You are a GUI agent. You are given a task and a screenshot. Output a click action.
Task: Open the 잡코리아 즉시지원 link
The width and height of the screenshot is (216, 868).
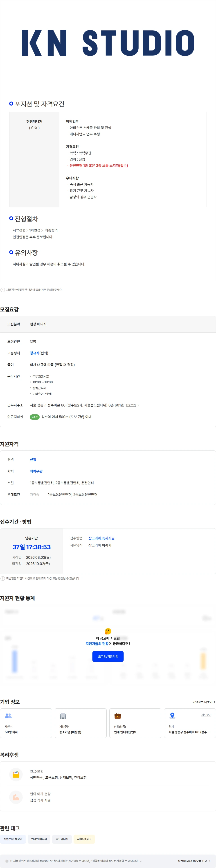click(x=101, y=538)
